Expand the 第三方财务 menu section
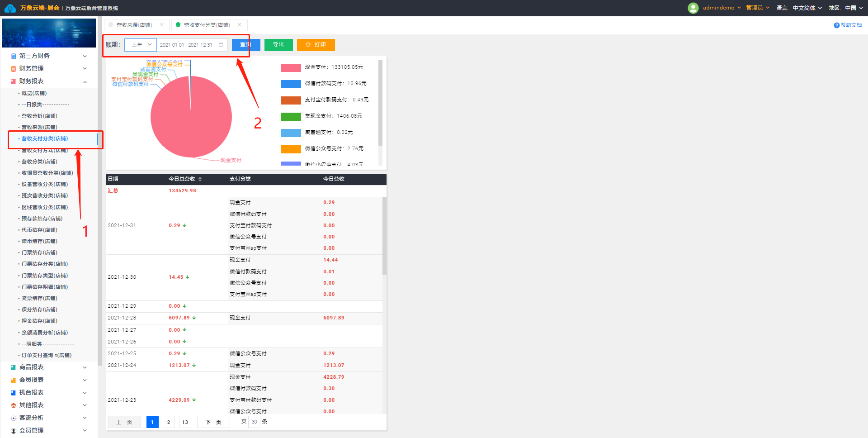The height and width of the screenshot is (438, 868). [85, 56]
